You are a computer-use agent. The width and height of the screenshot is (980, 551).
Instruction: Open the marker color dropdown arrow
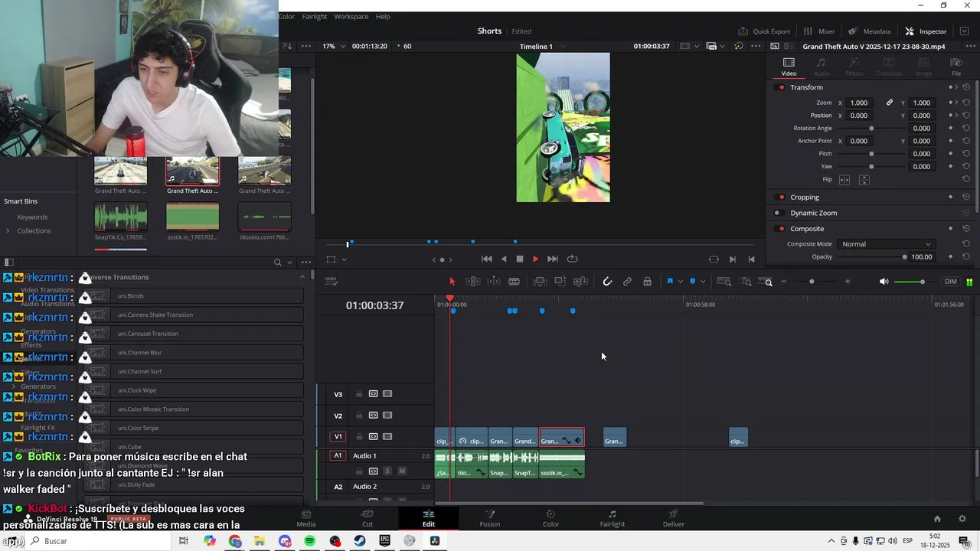point(703,282)
